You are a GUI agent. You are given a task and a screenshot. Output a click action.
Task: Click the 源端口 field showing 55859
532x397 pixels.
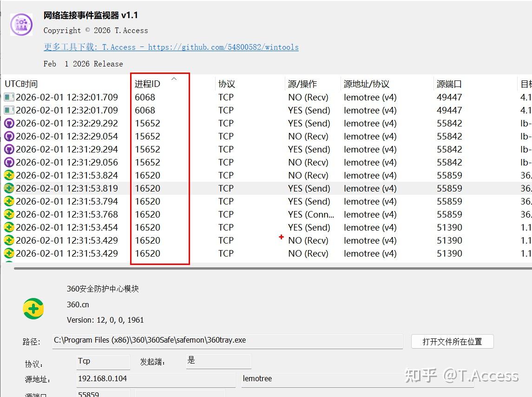[x=103, y=394]
